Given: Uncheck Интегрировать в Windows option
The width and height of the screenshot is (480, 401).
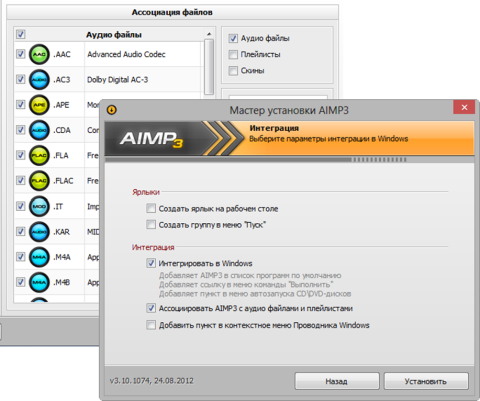Looking at the screenshot, I should pos(151,263).
